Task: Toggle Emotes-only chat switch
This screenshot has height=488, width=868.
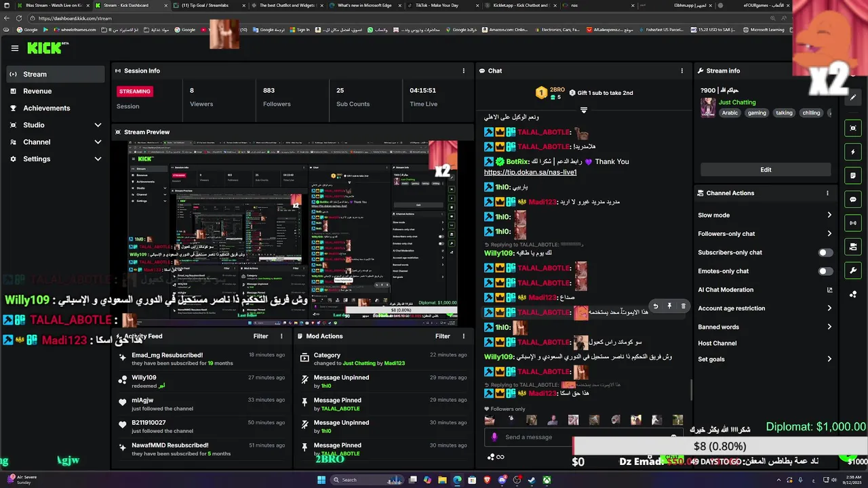Action: 825,271
